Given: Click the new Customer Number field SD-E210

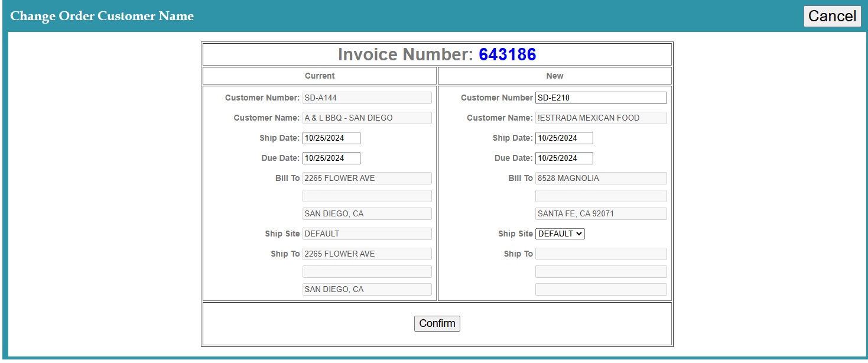Looking at the screenshot, I should pyautogui.click(x=600, y=98).
